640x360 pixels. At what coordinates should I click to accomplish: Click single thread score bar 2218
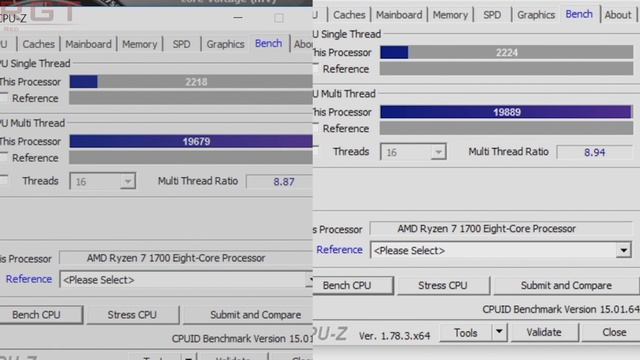tap(191, 82)
